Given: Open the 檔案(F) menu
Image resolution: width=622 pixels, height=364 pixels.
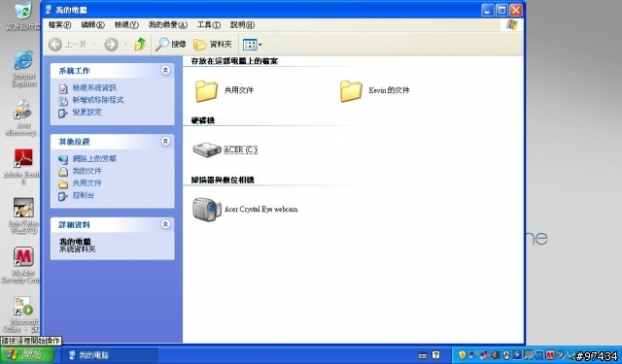Looking at the screenshot, I should pyautogui.click(x=59, y=25).
